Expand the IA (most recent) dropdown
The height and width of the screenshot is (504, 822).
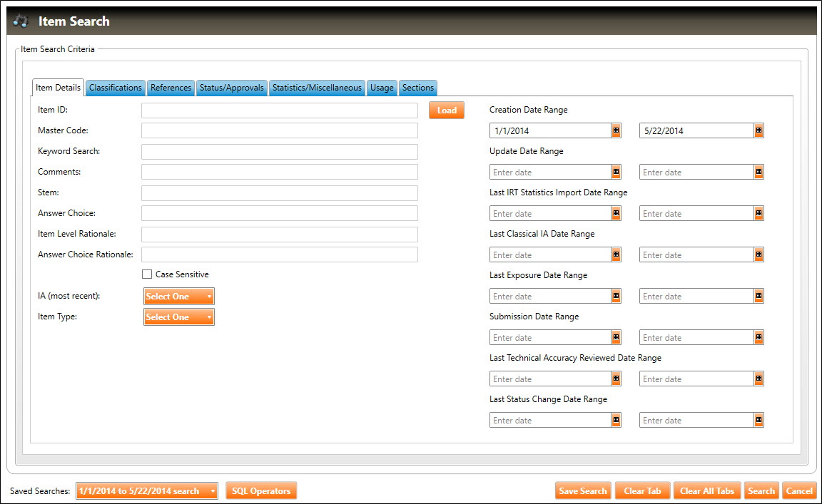coord(178,297)
